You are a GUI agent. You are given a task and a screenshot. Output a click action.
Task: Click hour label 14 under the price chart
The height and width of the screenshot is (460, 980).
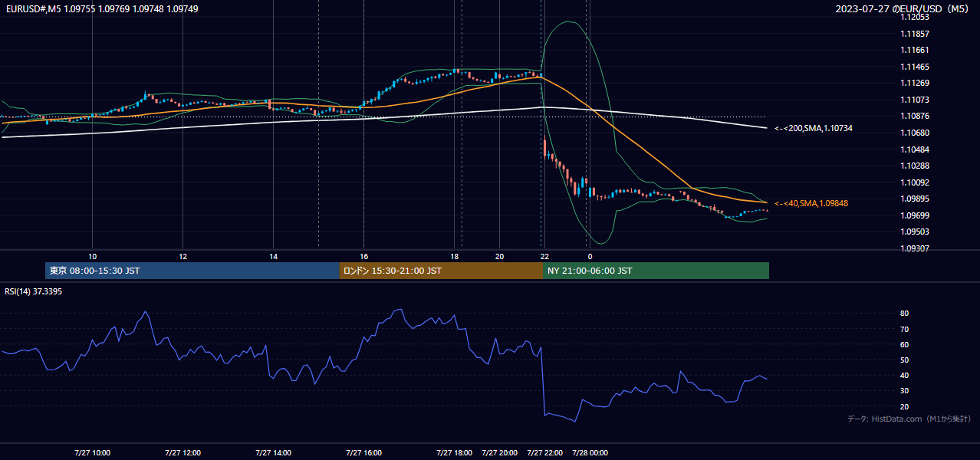pos(273,256)
